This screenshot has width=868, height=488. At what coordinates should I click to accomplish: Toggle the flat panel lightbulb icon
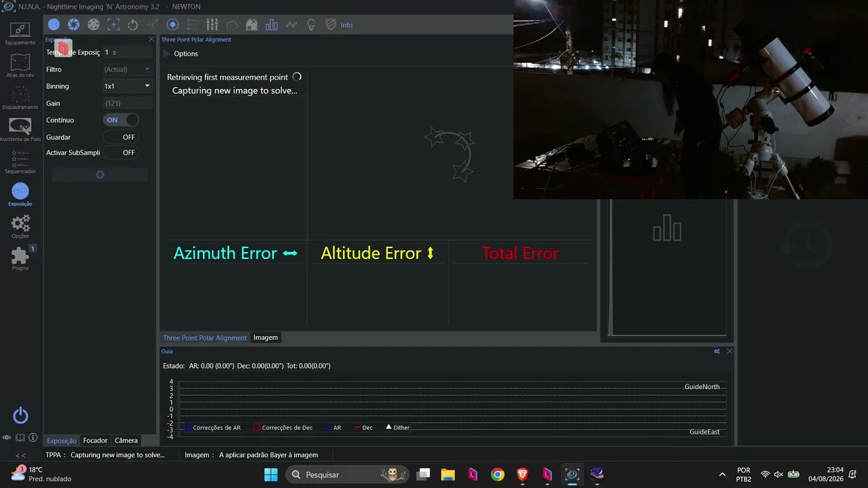click(311, 24)
